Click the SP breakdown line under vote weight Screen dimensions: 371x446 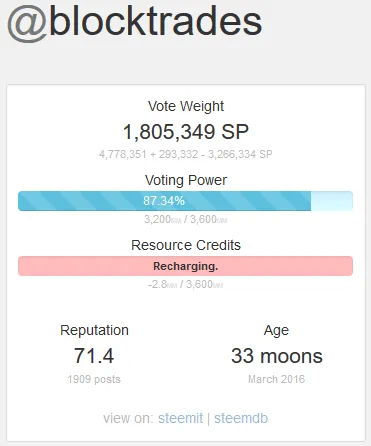pyautogui.click(x=186, y=154)
